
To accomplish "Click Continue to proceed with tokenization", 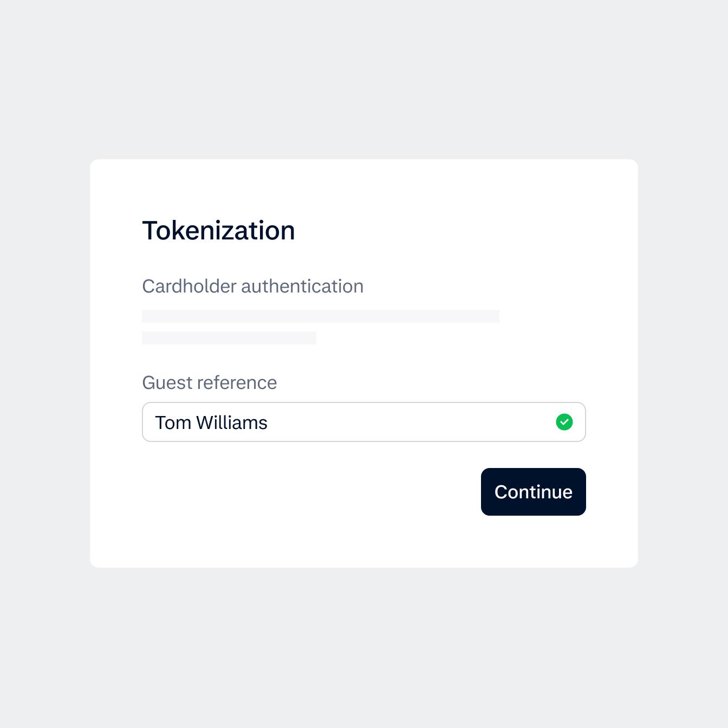I will click(x=533, y=492).
